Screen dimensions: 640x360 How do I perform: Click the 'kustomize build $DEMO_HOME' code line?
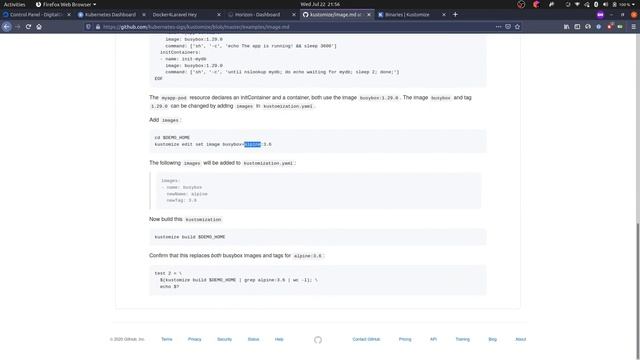[190, 237]
